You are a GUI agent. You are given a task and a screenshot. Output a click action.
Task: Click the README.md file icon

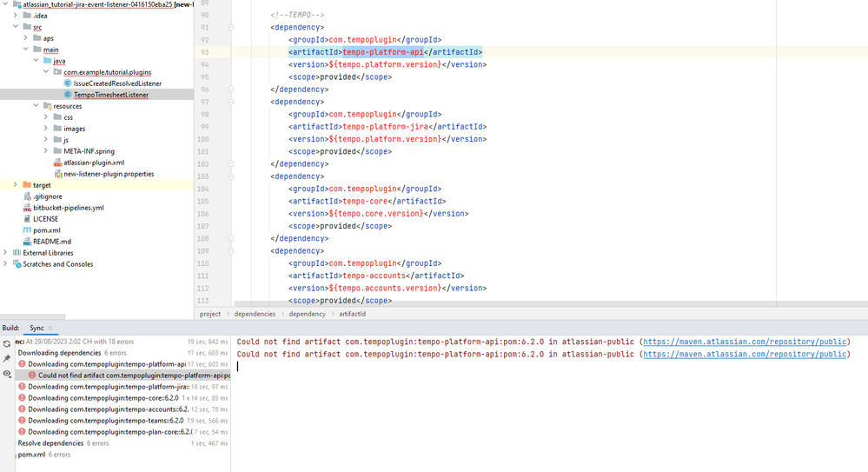pyautogui.click(x=27, y=242)
